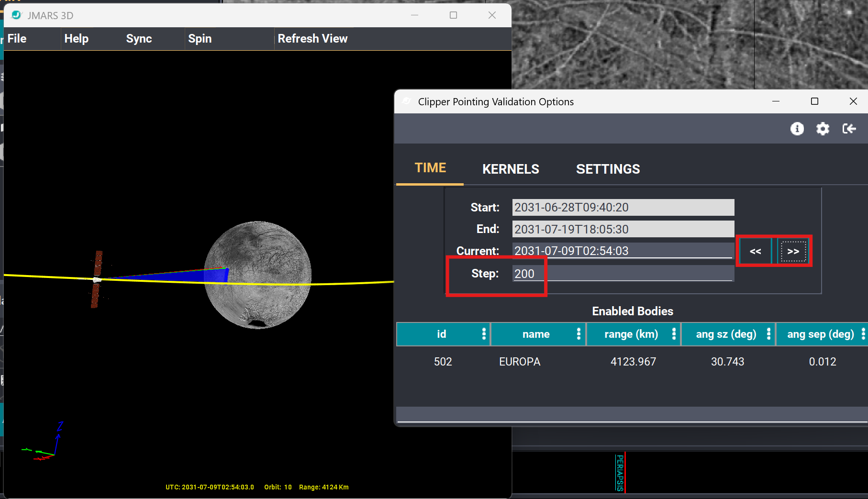Sort table by the name column header
The image size is (868, 499).
tap(536, 334)
